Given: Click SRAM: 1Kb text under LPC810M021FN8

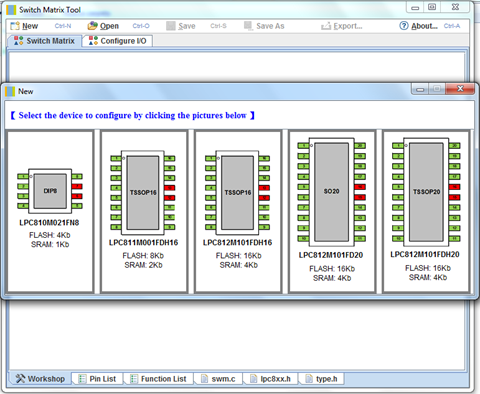Looking at the screenshot, I should 50,245.
